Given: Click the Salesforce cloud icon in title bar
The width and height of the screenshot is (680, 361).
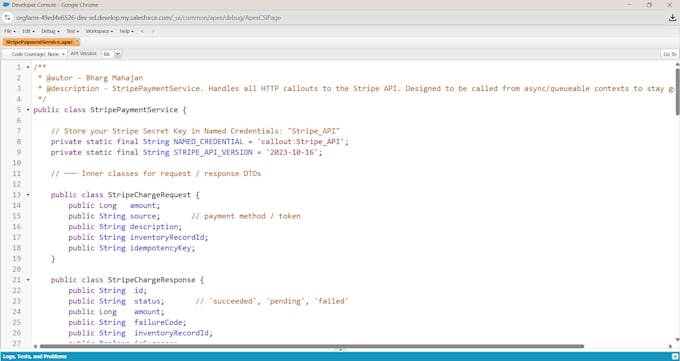Looking at the screenshot, I should pos(6,5).
